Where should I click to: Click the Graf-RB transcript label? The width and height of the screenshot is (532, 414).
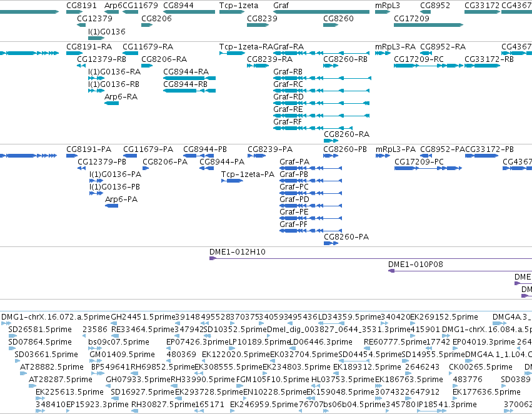(288, 71)
